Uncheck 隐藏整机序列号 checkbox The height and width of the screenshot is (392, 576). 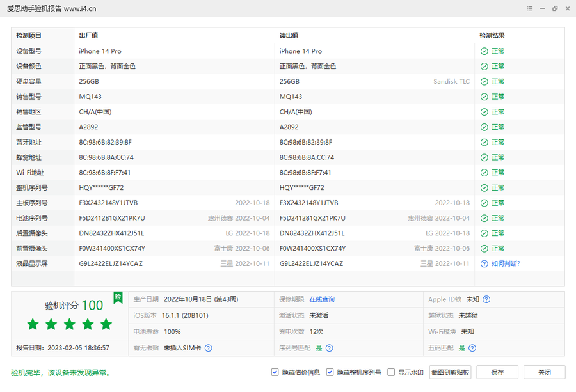coord(330,372)
